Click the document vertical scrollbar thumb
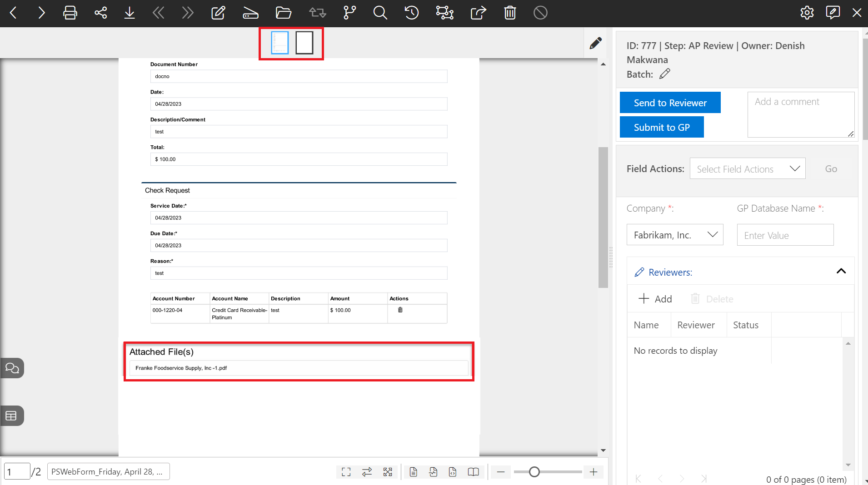This screenshot has width=868, height=485. tap(603, 217)
